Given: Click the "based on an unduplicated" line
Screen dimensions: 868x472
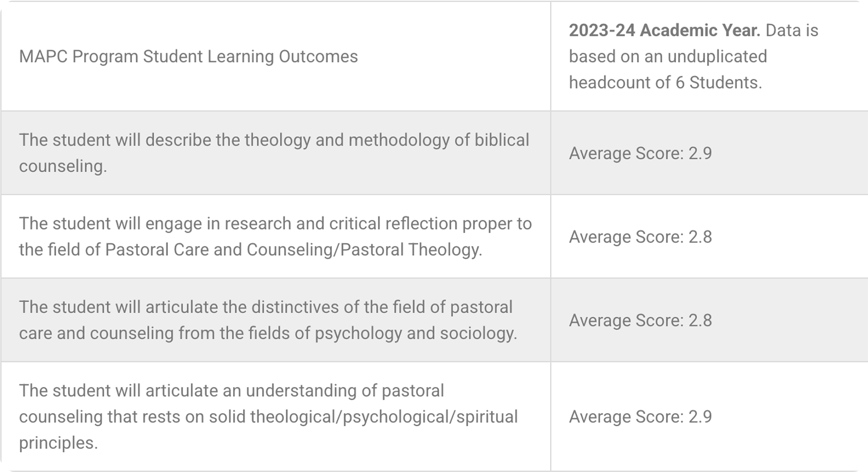Looking at the screenshot, I should click(x=668, y=56).
